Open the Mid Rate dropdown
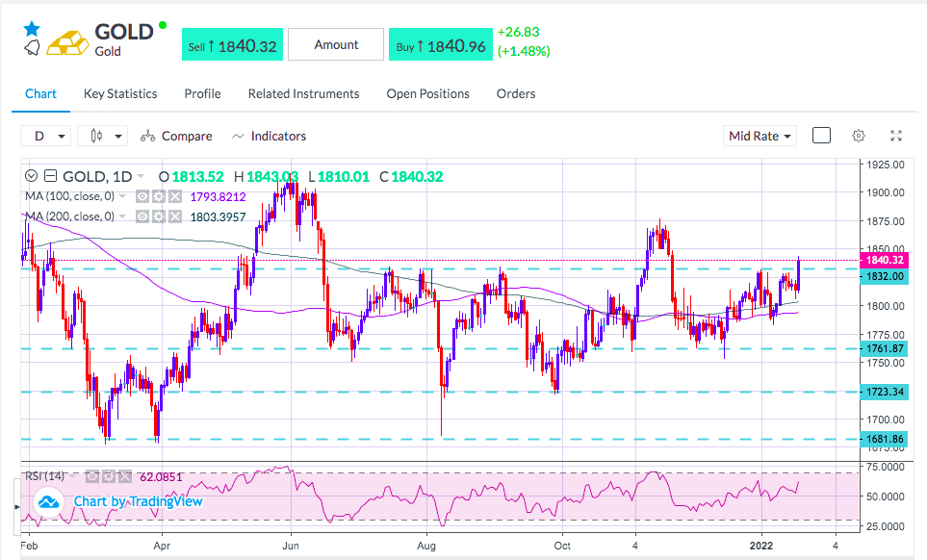This screenshot has height=560, width=927. point(760,136)
